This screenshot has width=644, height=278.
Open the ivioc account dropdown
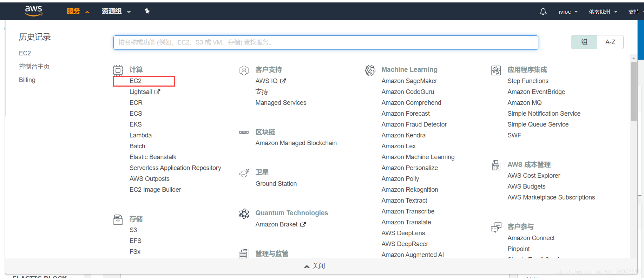(x=568, y=12)
